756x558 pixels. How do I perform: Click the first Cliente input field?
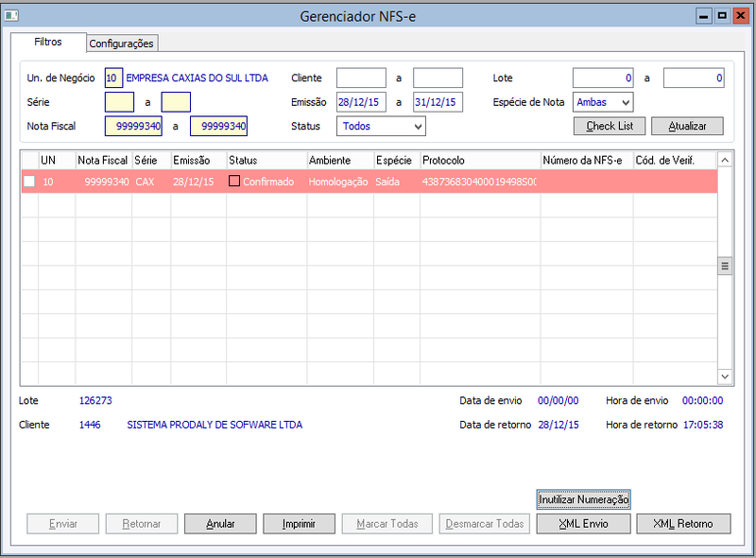tap(361, 78)
